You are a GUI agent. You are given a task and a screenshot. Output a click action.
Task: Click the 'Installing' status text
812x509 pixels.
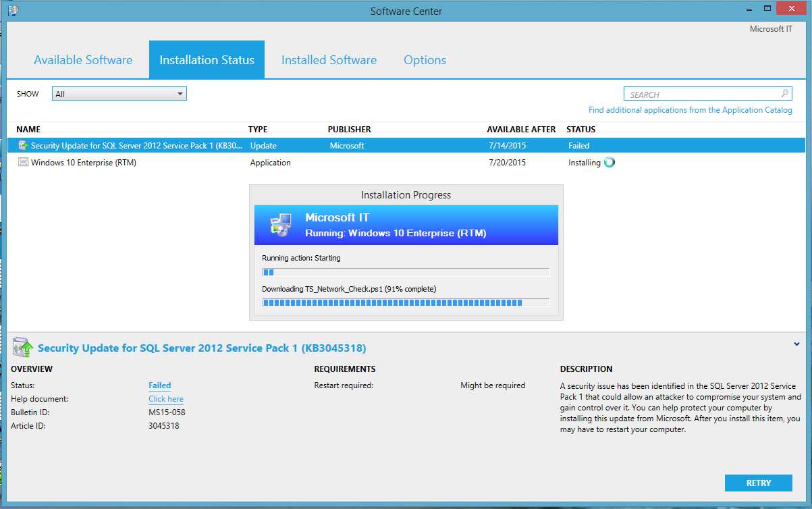pyautogui.click(x=585, y=163)
